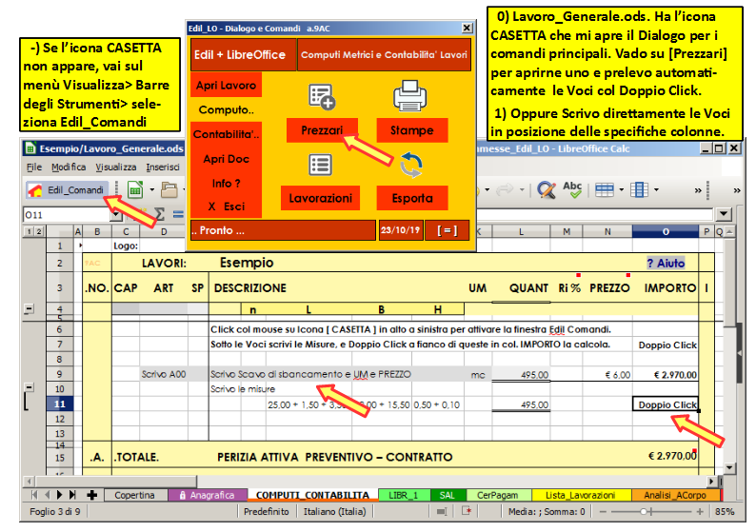Open the Name Box dropdown arrow
Screen dimensions: 756x532
[116, 215]
